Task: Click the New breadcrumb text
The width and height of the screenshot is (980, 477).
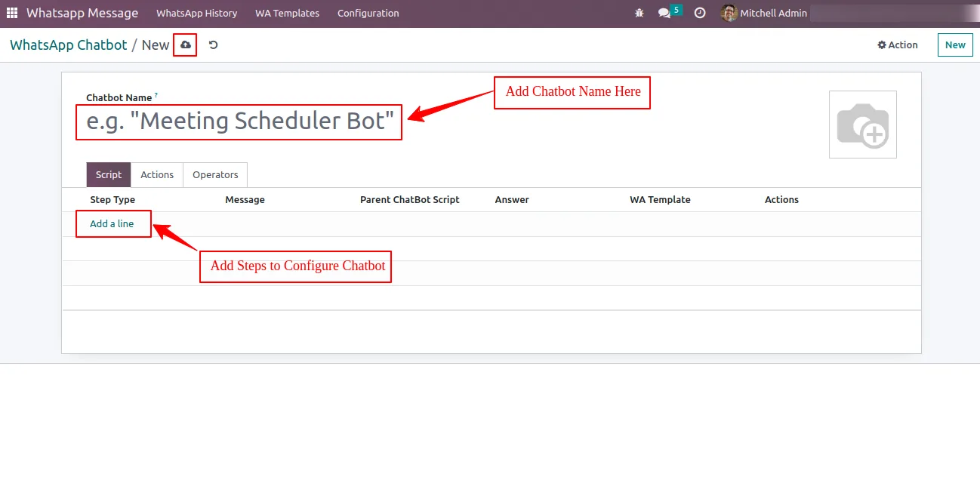Action: coord(156,45)
